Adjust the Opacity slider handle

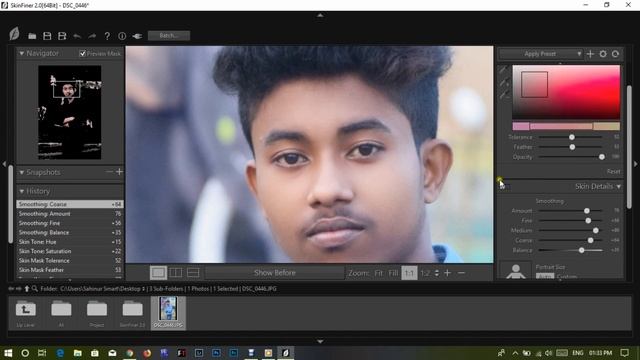[x=602, y=157]
